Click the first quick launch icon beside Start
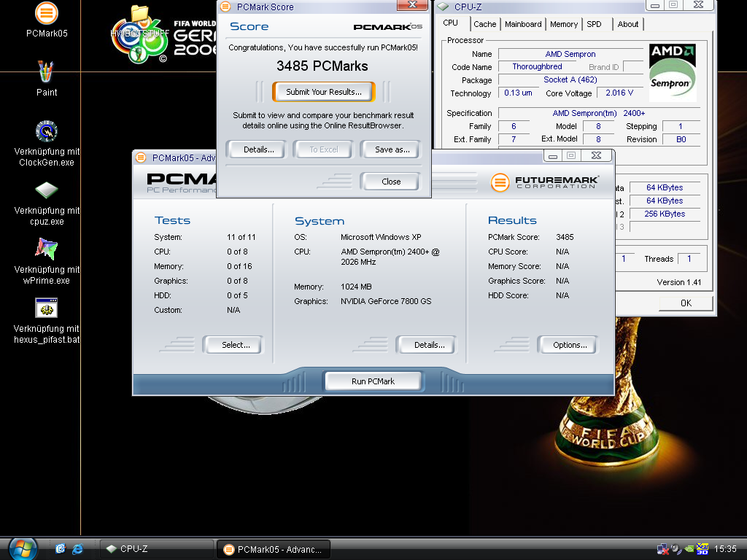 (x=60, y=549)
